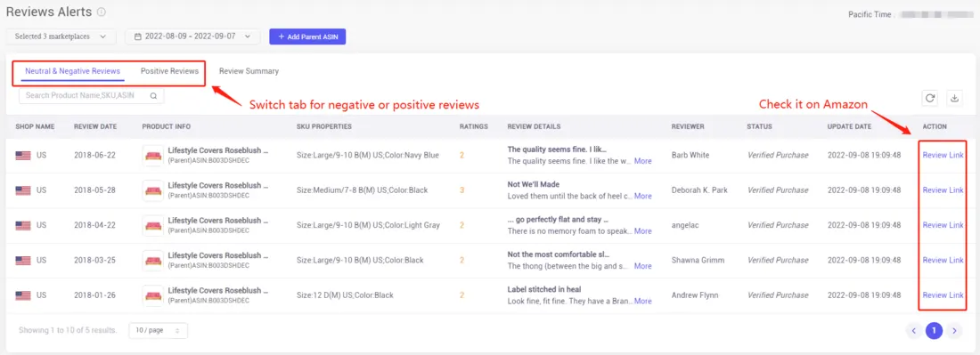Click the refresh icon button
Image resolution: width=980 pixels, height=355 pixels.
click(930, 98)
